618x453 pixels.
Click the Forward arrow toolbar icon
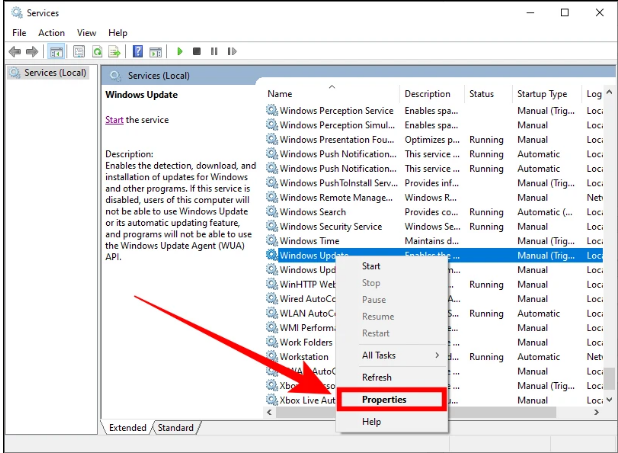(32, 51)
